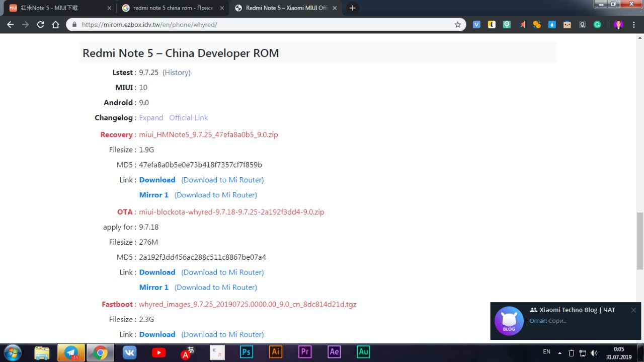Download Recovery Mirror 1 to Mi Router
This screenshot has width=644, height=362.
[x=216, y=195]
